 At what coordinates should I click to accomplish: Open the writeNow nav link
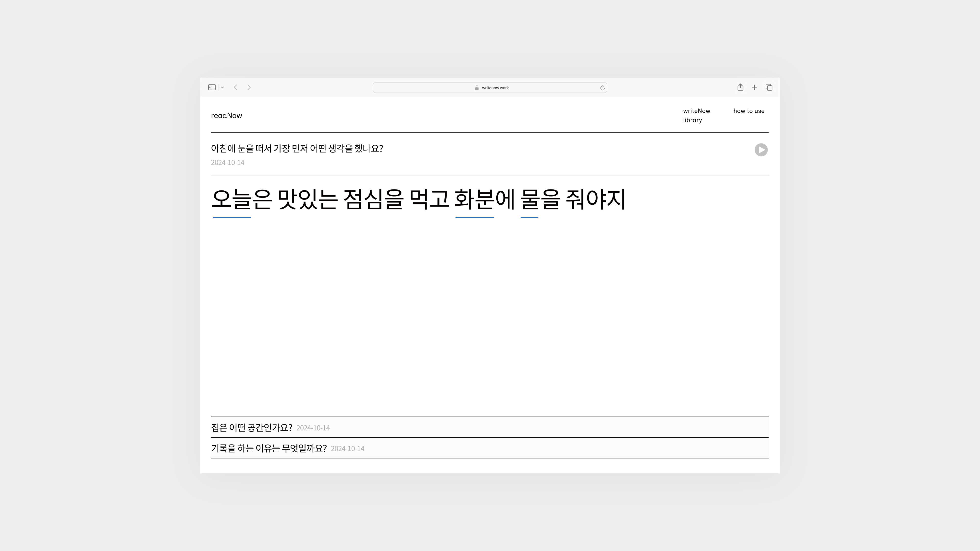coord(697,111)
